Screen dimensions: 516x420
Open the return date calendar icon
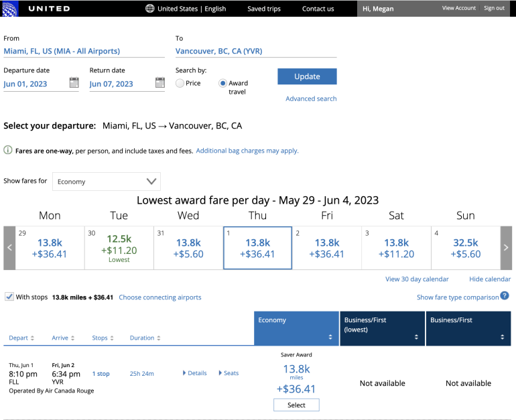[x=159, y=83]
